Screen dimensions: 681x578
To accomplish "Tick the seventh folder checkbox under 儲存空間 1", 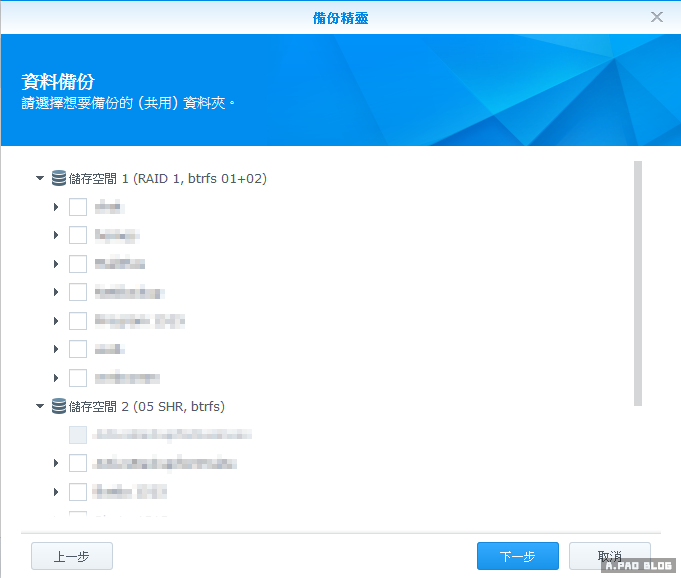I will point(78,378).
